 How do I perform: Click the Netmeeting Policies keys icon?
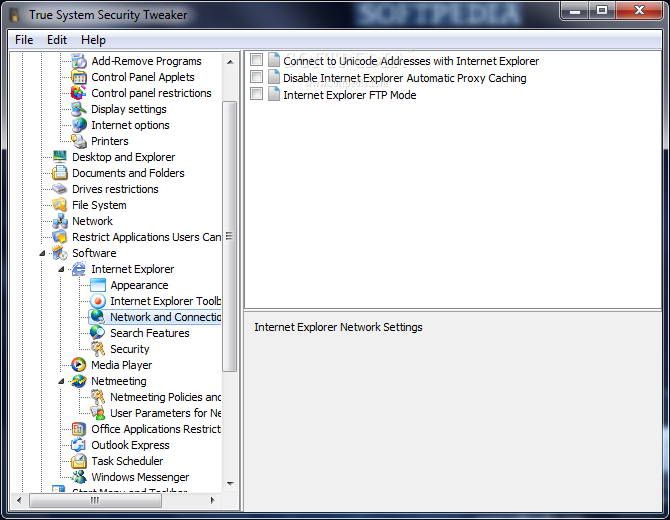[x=98, y=397]
